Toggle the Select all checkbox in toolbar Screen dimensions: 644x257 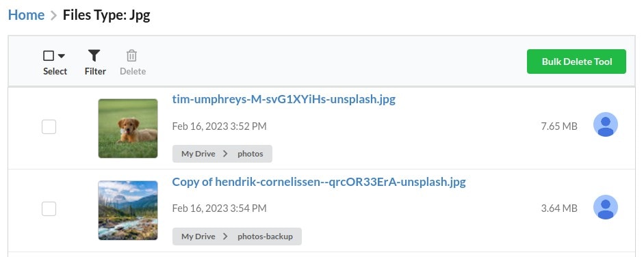[49, 55]
